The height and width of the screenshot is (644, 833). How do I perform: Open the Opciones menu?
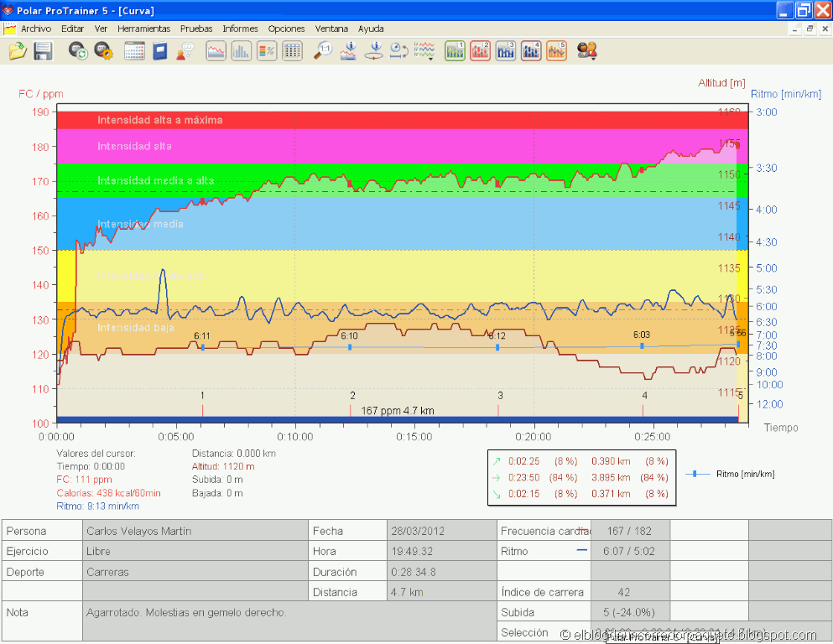[x=286, y=29]
